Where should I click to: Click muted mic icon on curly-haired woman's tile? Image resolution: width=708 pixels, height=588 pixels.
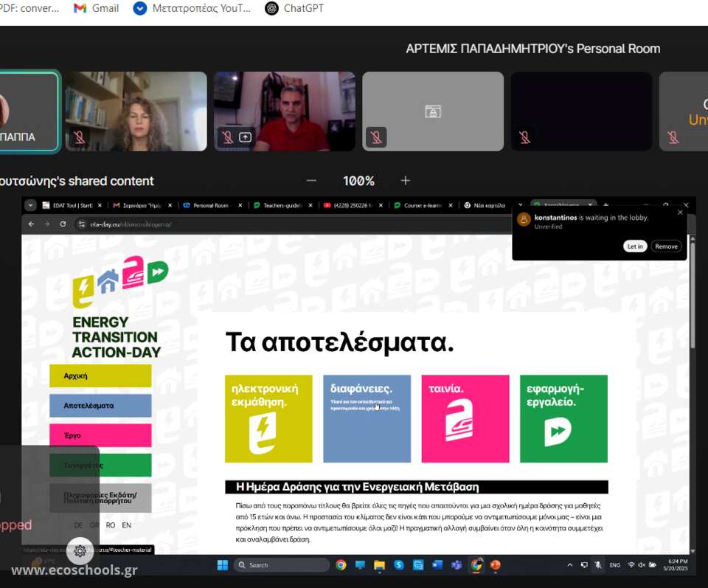click(x=80, y=136)
